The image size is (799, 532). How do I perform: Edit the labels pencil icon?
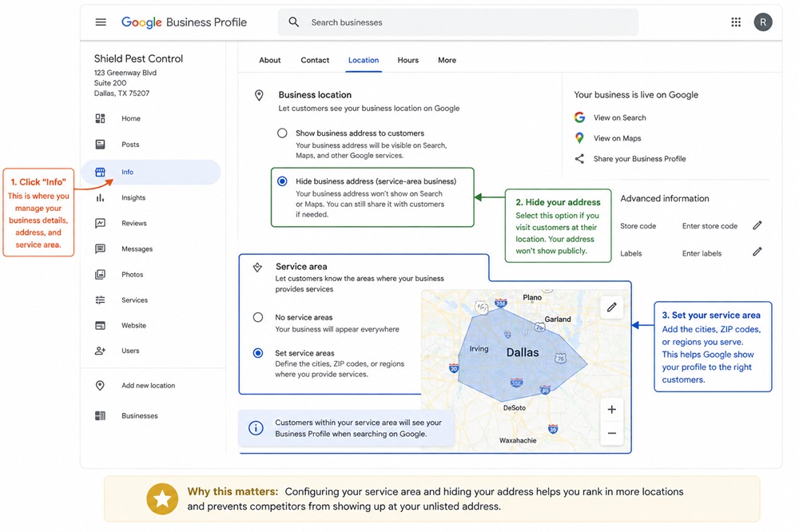pyautogui.click(x=757, y=252)
